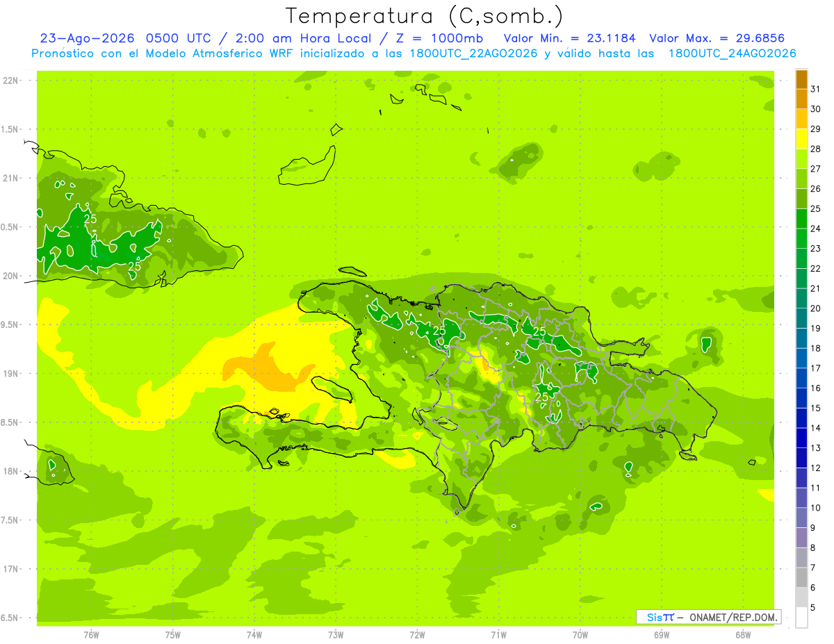Click the '23-Ago-2026 0500 UTC' date text
This screenshot has height=644, width=834.
(122, 38)
